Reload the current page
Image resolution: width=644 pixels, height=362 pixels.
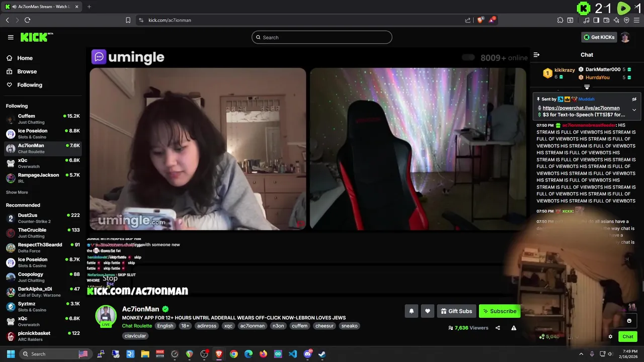(27, 20)
